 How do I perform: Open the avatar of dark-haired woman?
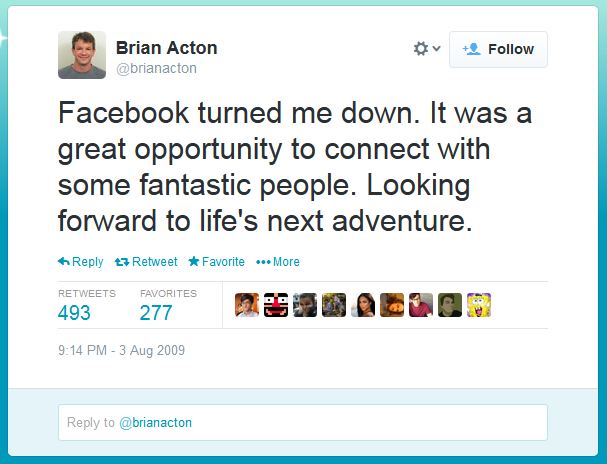tap(363, 305)
